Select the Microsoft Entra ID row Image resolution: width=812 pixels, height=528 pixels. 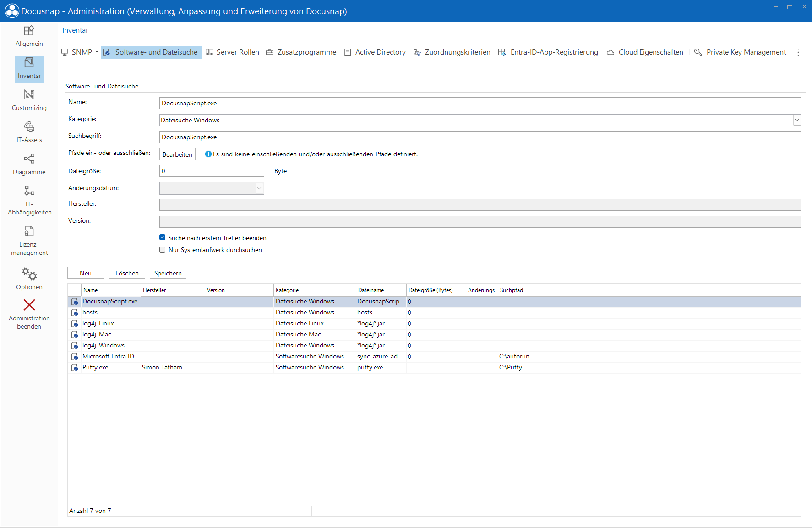[x=434, y=357]
